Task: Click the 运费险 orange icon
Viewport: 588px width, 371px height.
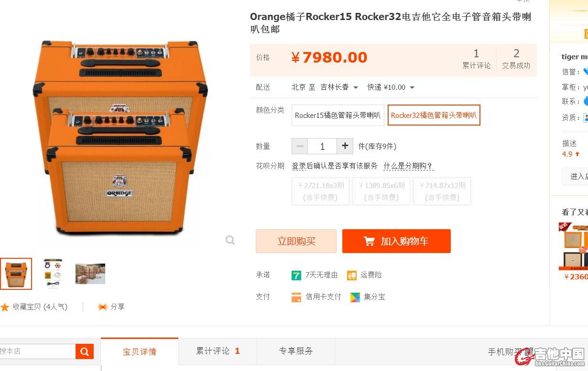Action: (352, 275)
